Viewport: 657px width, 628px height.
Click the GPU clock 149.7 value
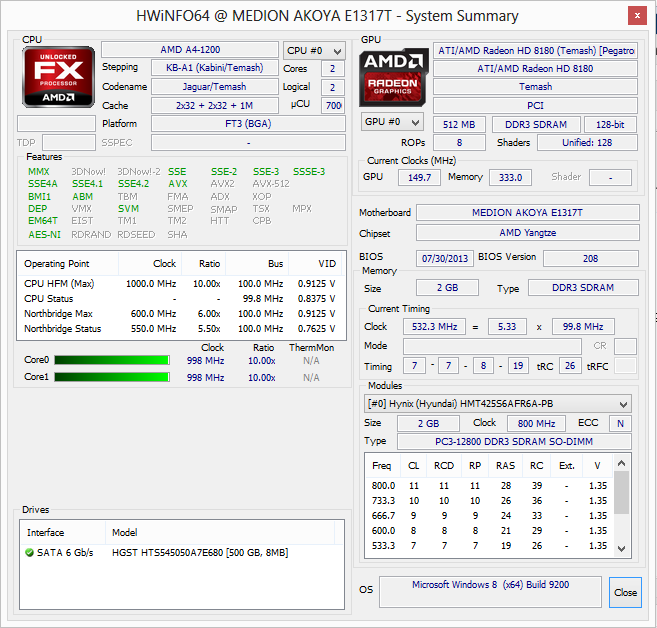tap(419, 178)
